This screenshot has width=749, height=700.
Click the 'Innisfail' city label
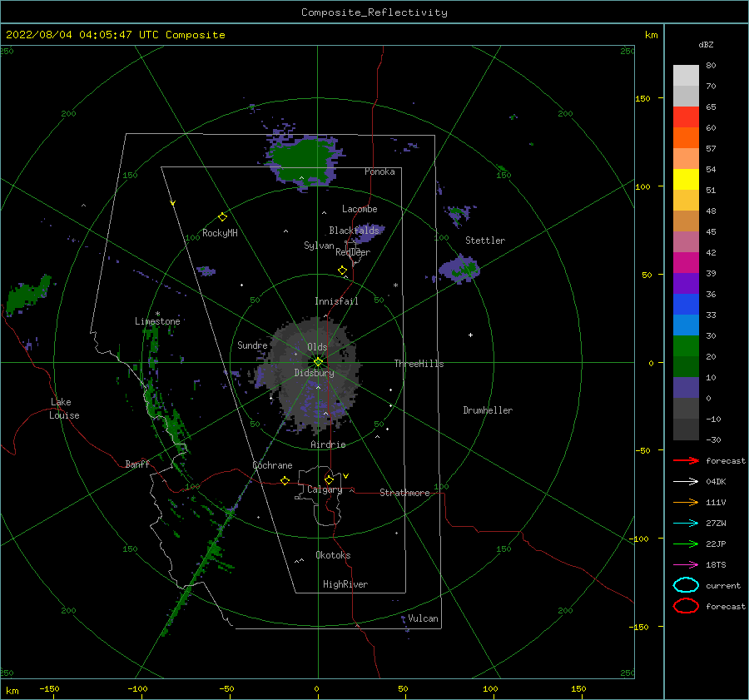(x=336, y=301)
